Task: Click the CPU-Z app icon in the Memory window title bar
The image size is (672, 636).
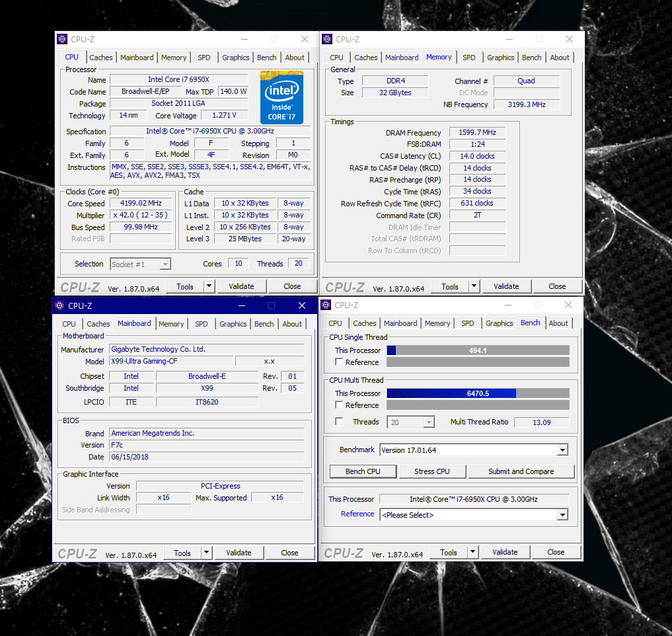Action: click(x=327, y=40)
